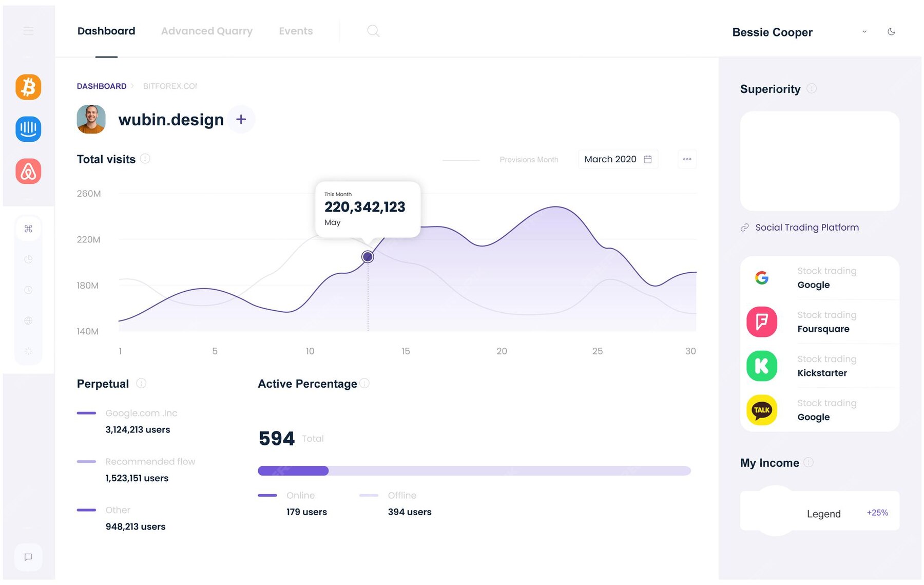Open the Intercom app from the sidebar

[28, 129]
